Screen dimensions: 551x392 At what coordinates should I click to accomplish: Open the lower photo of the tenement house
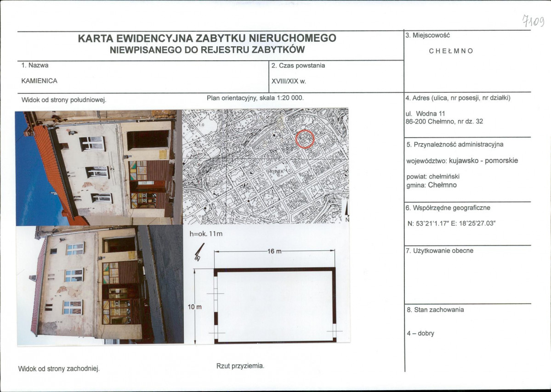[x=100, y=285]
